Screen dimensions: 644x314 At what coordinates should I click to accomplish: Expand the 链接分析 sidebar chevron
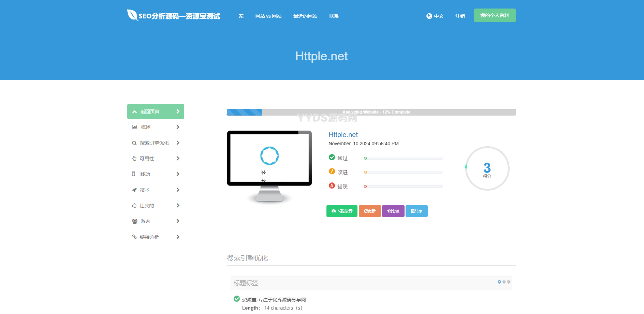tap(178, 237)
